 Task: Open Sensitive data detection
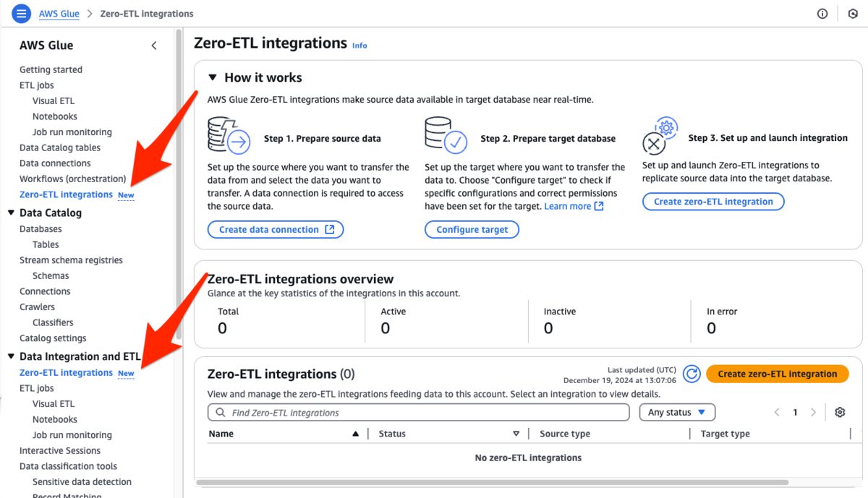[x=82, y=481]
